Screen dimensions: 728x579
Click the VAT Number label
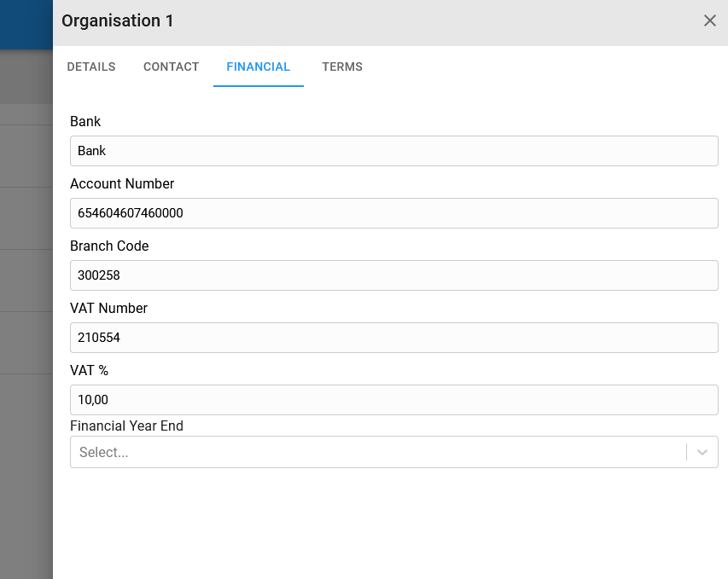(108, 308)
